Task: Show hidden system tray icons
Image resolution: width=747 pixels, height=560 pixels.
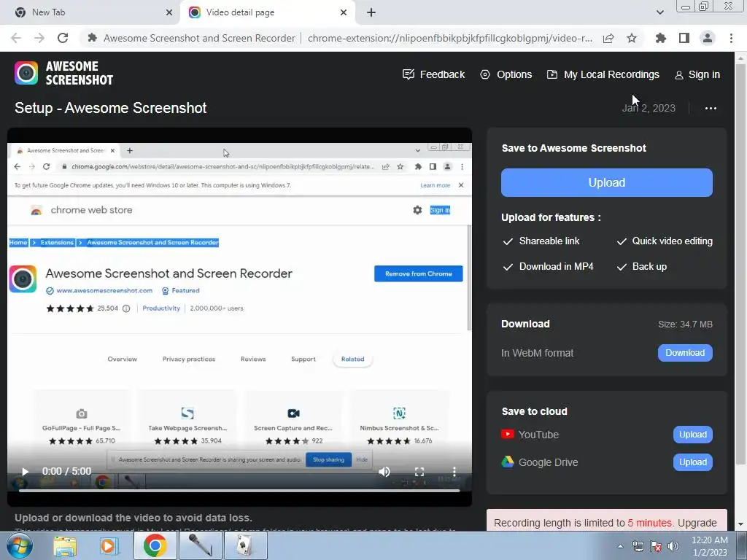Action: coord(620,546)
